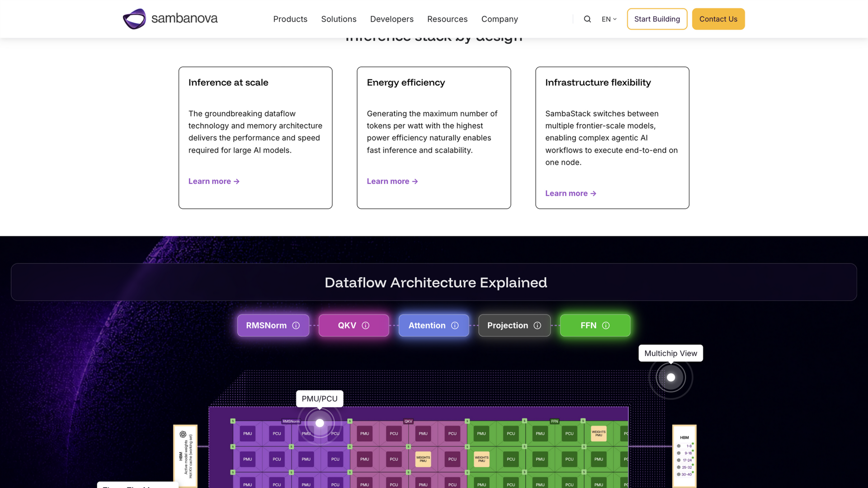Screen dimensions: 868x488
Task: Follow Learn more under Energy efficiency
Action: [392, 181]
